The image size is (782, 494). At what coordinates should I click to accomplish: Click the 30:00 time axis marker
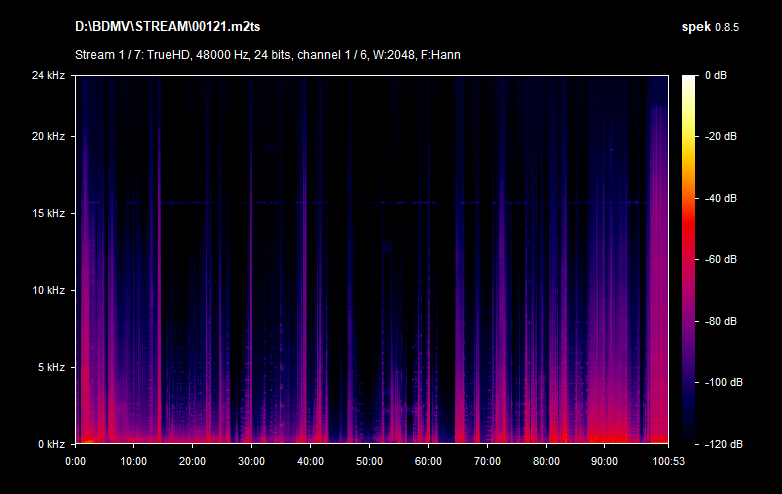click(x=252, y=462)
